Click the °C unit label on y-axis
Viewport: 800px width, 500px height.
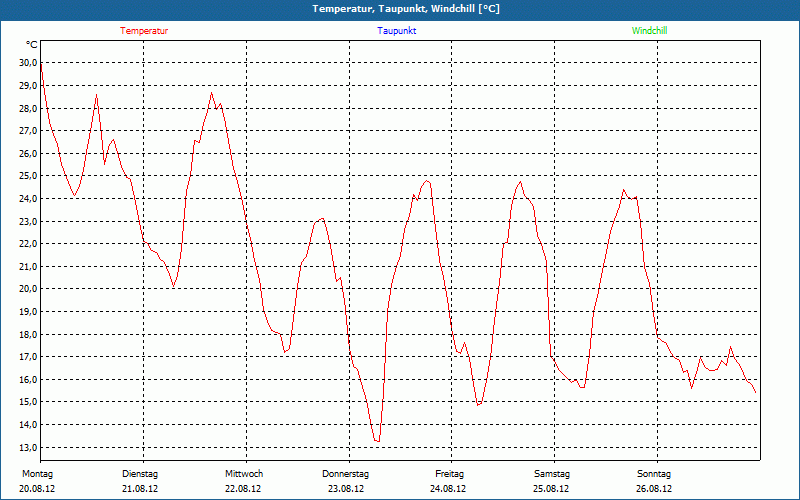click(x=31, y=45)
